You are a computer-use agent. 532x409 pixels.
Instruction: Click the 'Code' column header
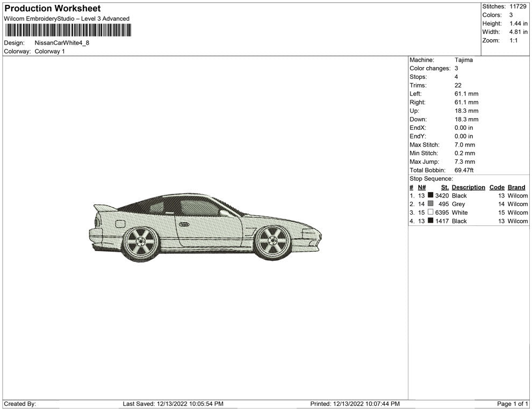pyautogui.click(x=497, y=187)
